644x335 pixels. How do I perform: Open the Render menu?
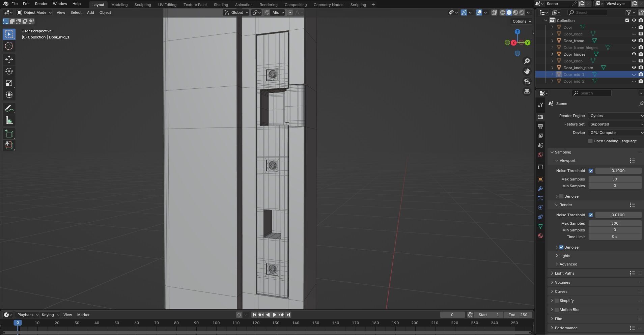click(41, 4)
